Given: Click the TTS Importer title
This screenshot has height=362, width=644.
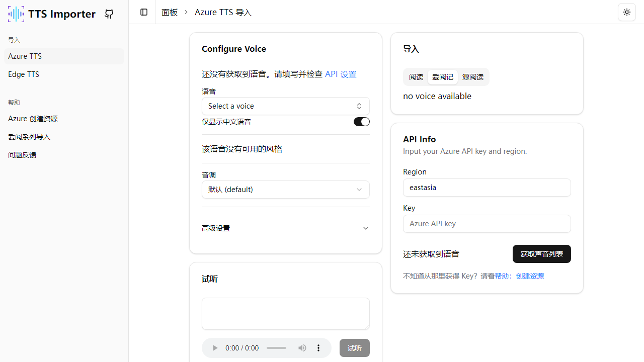Looking at the screenshot, I should click(62, 14).
